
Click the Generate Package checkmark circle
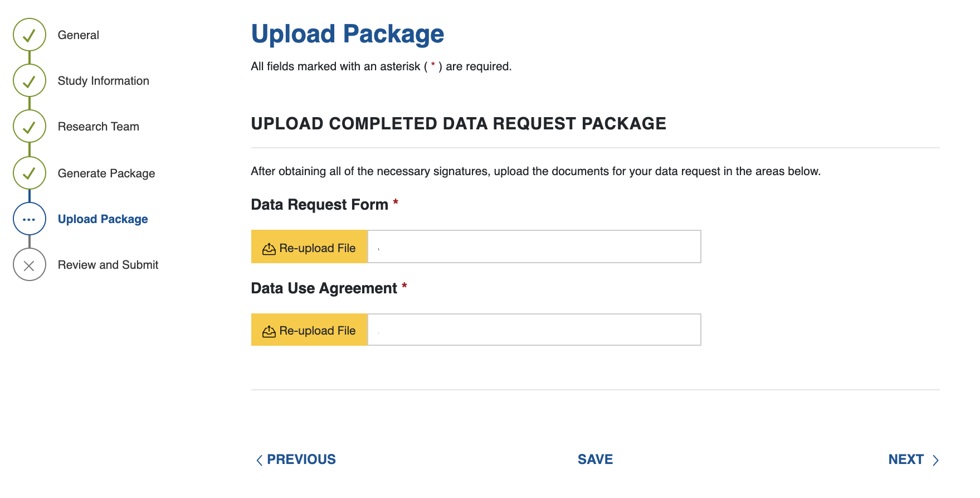click(30, 173)
